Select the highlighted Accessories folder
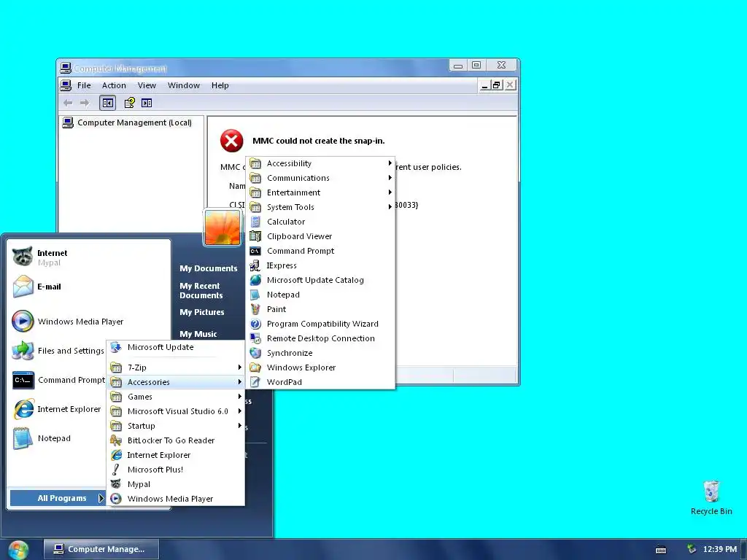 click(175, 382)
